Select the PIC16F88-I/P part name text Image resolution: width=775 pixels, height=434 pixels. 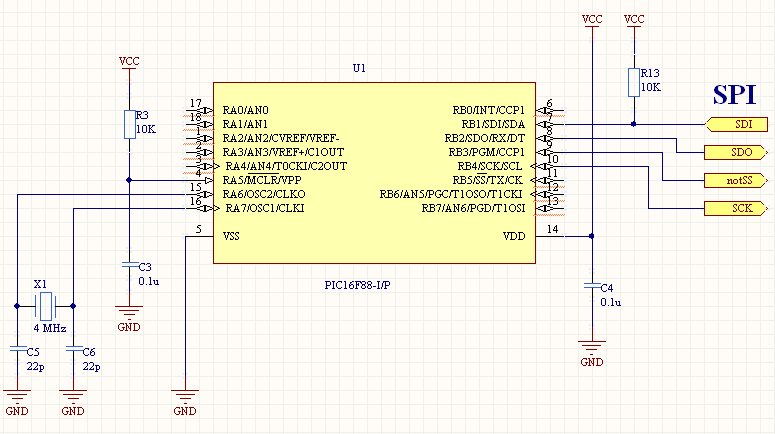(x=357, y=284)
